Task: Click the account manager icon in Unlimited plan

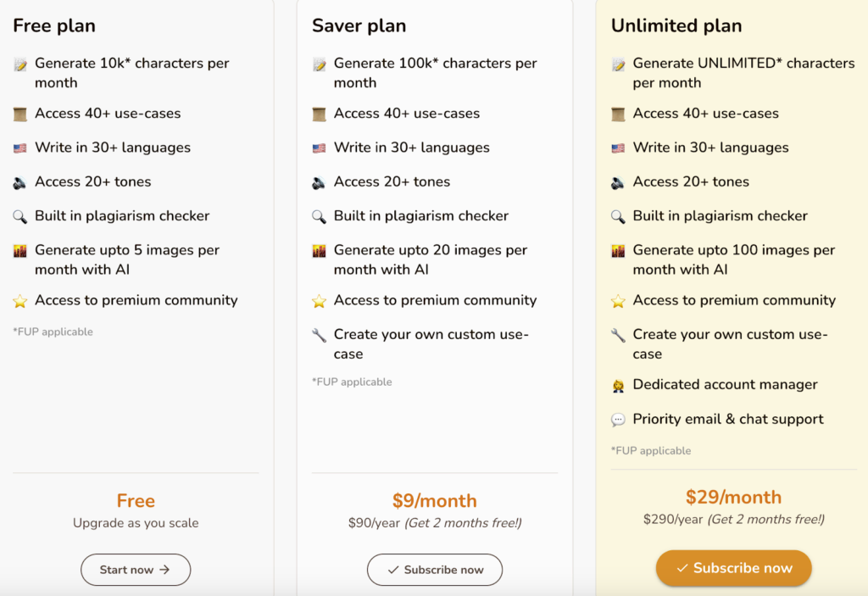Action: tap(618, 386)
